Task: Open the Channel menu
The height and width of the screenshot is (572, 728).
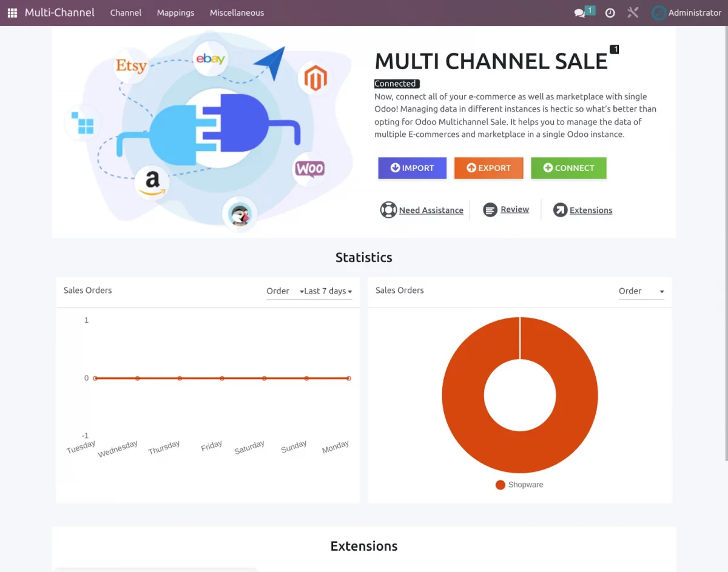Action: (x=126, y=13)
